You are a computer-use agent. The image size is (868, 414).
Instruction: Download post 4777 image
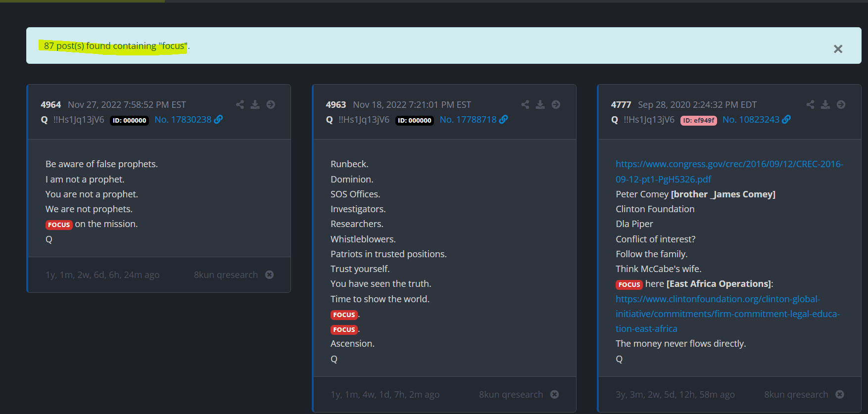click(825, 104)
